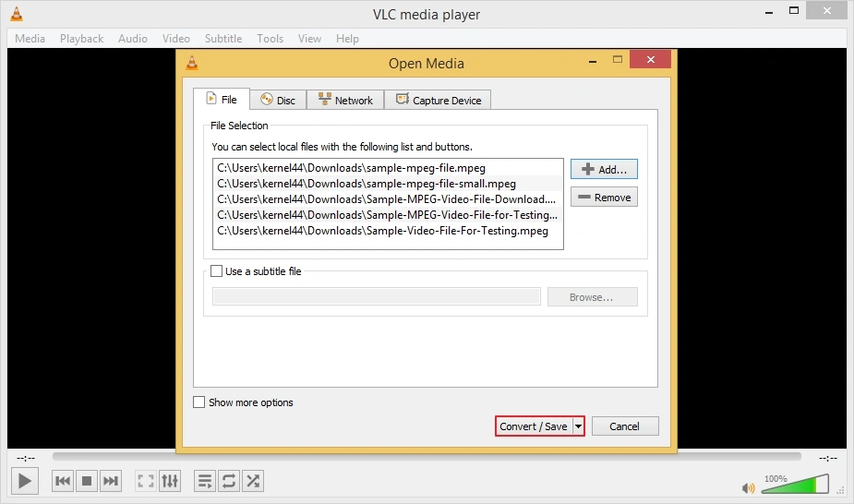
Task: Open the Help menu
Action: [x=347, y=39]
